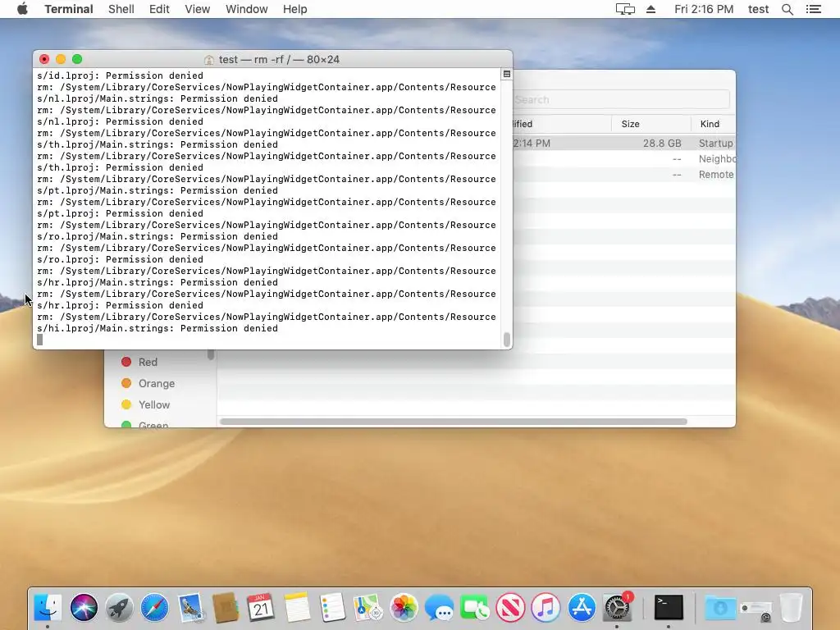
Task: Open Reminders app in dock
Action: [332, 608]
